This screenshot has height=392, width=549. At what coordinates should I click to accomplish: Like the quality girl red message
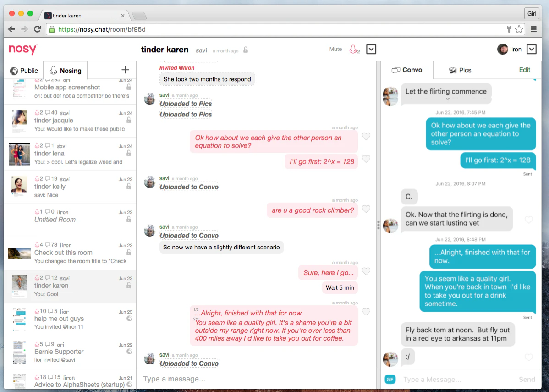pyautogui.click(x=366, y=312)
